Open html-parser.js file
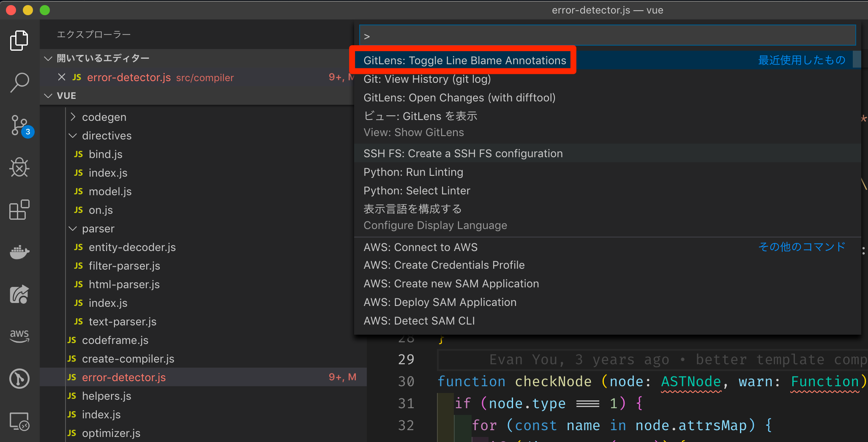 click(124, 284)
